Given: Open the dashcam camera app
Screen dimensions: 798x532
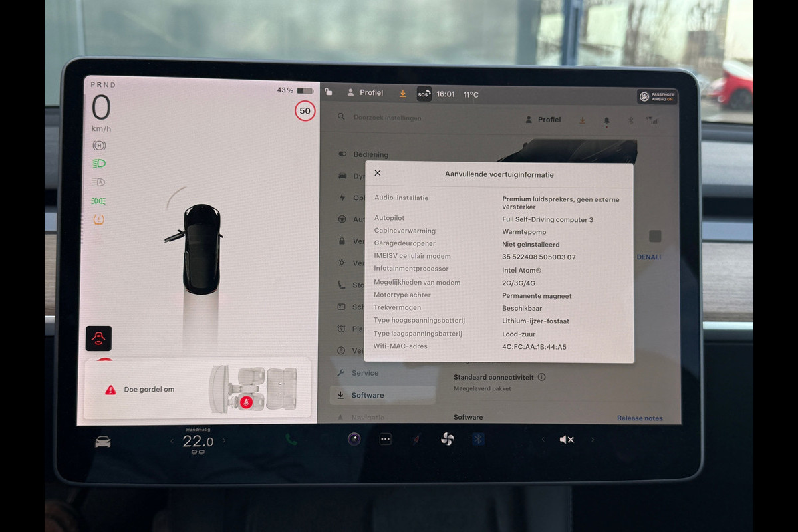Looking at the screenshot, I should point(354,439).
